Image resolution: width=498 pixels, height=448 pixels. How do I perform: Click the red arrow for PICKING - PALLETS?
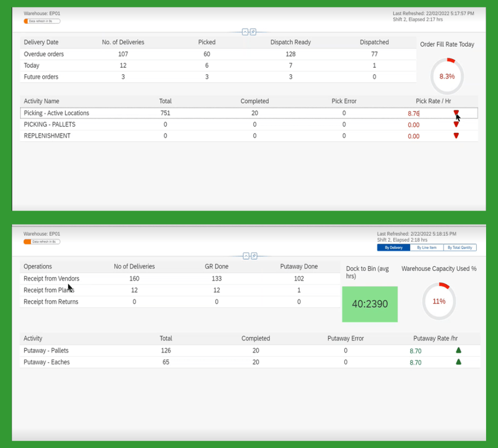[x=456, y=124]
